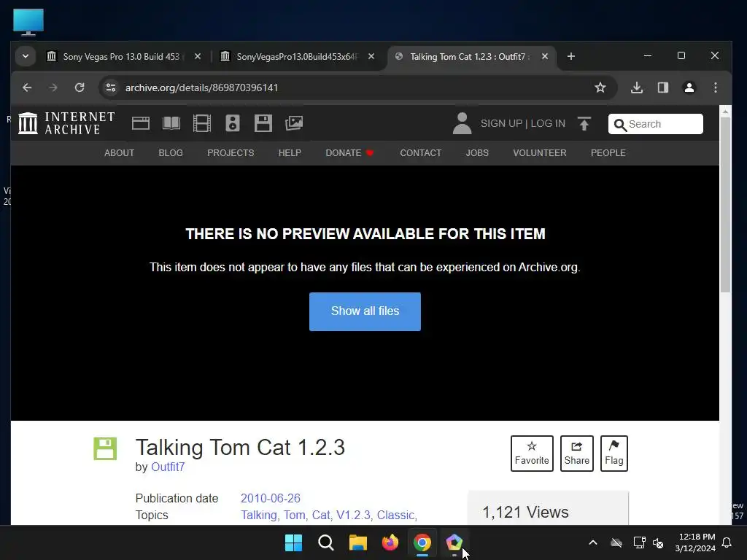Click the user avatar icon
The width and height of the screenshot is (747, 560).
(x=462, y=123)
